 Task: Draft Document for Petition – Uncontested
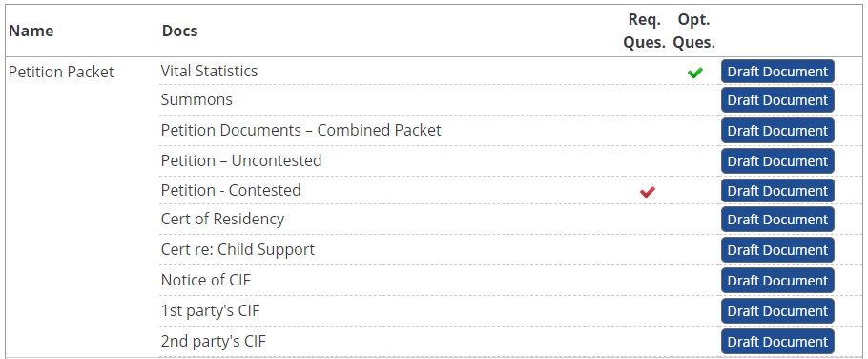click(x=777, y=161)
